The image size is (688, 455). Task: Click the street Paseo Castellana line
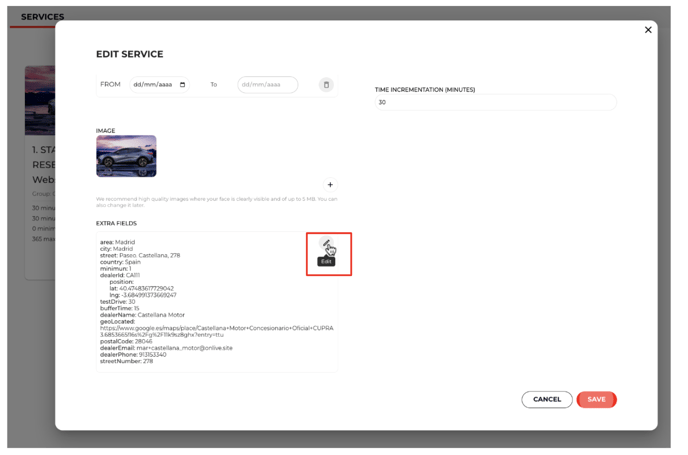coord(140,255)
